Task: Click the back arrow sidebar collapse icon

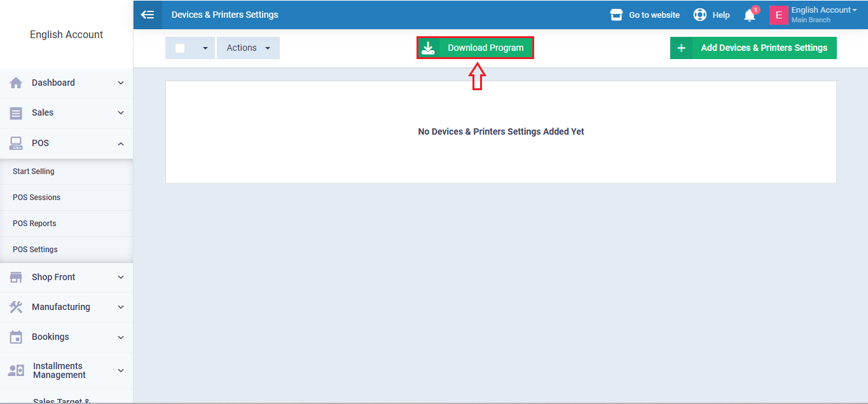Action: [148, 15]
